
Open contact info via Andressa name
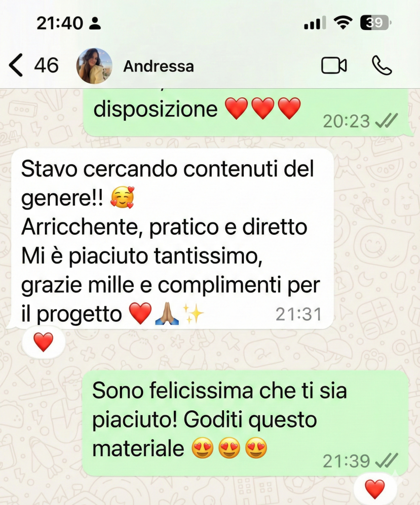click(158, 67)
